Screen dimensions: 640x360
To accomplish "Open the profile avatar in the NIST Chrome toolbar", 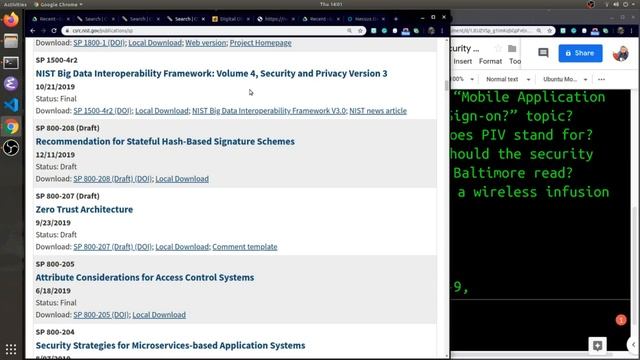I will (431, 31).
